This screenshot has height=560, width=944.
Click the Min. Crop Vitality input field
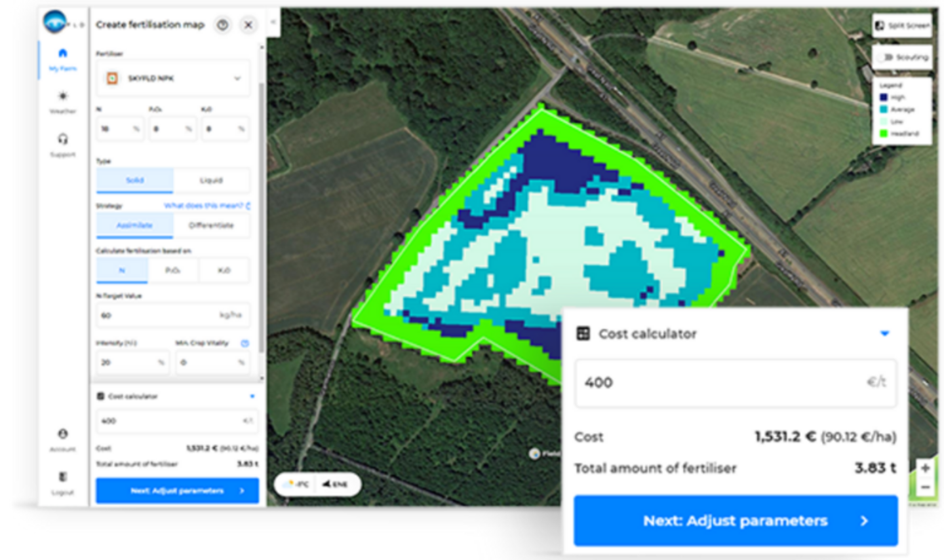[x=212, y=362]
